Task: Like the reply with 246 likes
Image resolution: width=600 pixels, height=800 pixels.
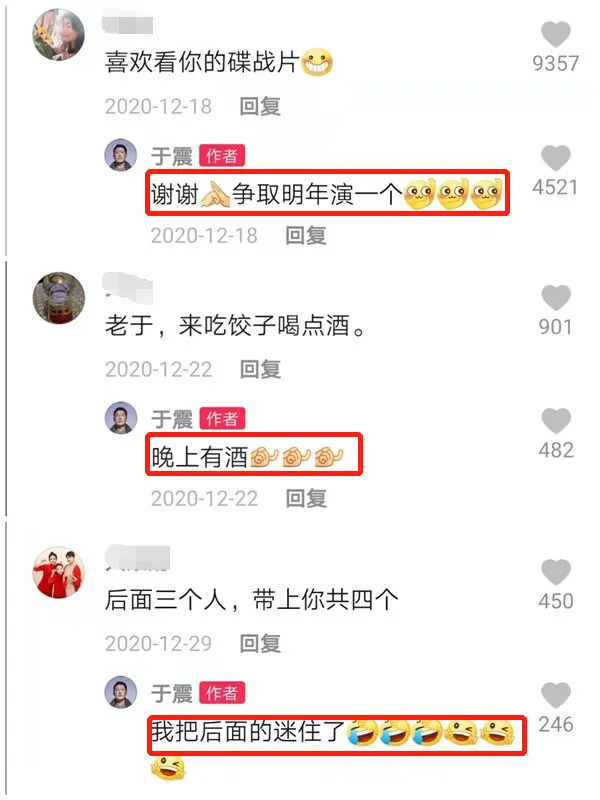Action: (x=556, y=695)
